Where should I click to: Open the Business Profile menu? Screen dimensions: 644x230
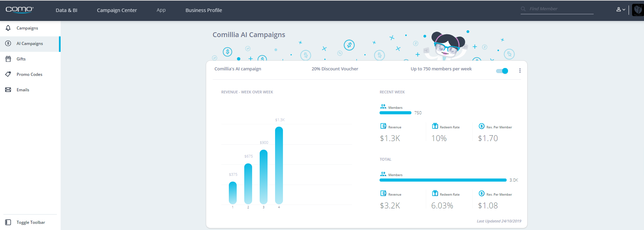point(204,10)
